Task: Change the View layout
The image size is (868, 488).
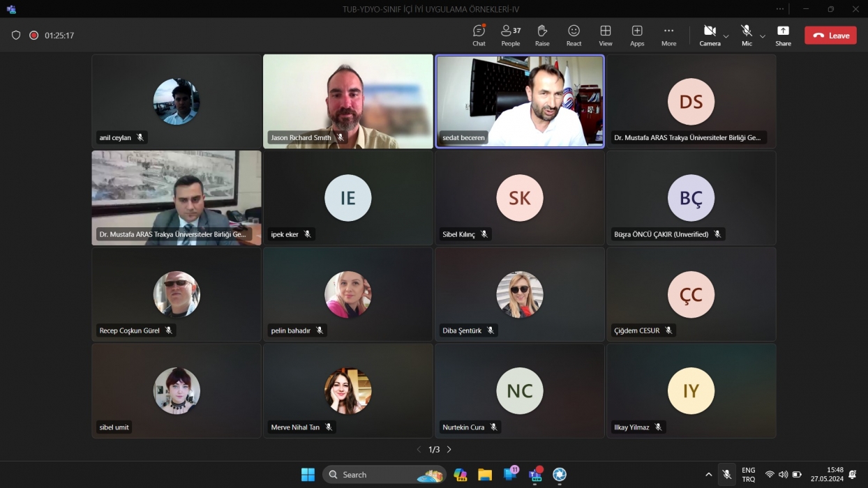Action: (606, 35)
